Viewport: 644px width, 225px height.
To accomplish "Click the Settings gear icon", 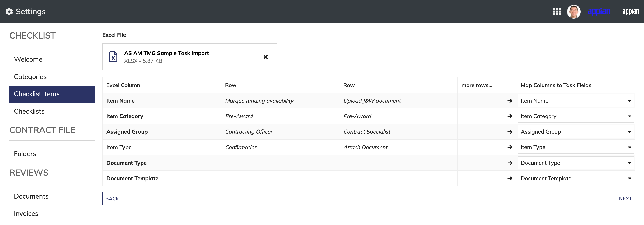I will point(9,11).
